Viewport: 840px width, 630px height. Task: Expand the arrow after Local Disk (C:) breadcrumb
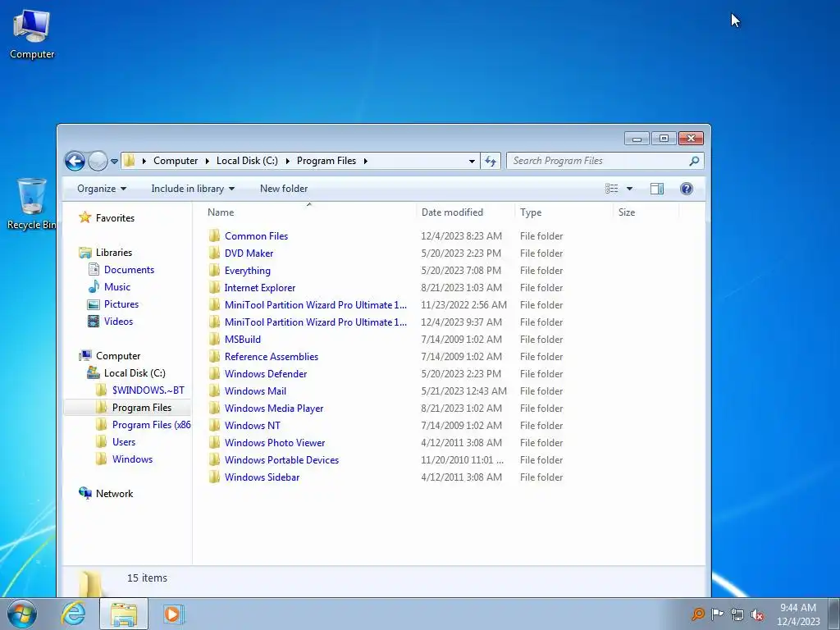click(x=288, y=161)
